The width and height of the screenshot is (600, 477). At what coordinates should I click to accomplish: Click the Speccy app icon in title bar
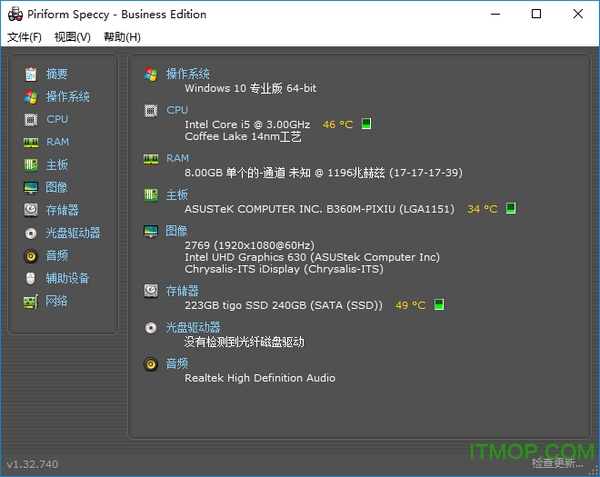click(x=15, y=14)
